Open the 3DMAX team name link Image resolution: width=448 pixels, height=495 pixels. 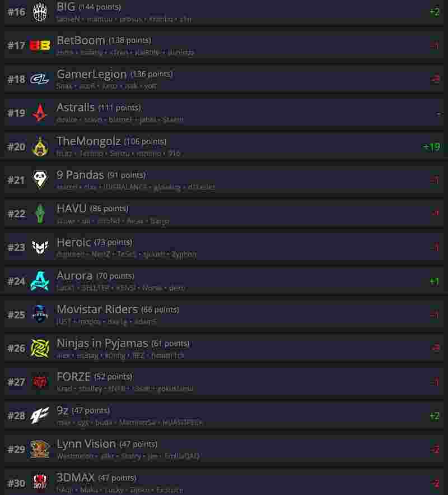pos(76,477)
